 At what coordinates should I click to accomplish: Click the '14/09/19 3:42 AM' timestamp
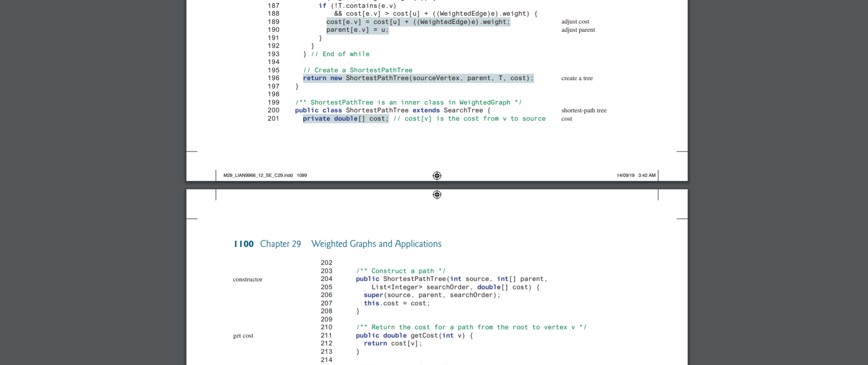click(x=636, y=175)
